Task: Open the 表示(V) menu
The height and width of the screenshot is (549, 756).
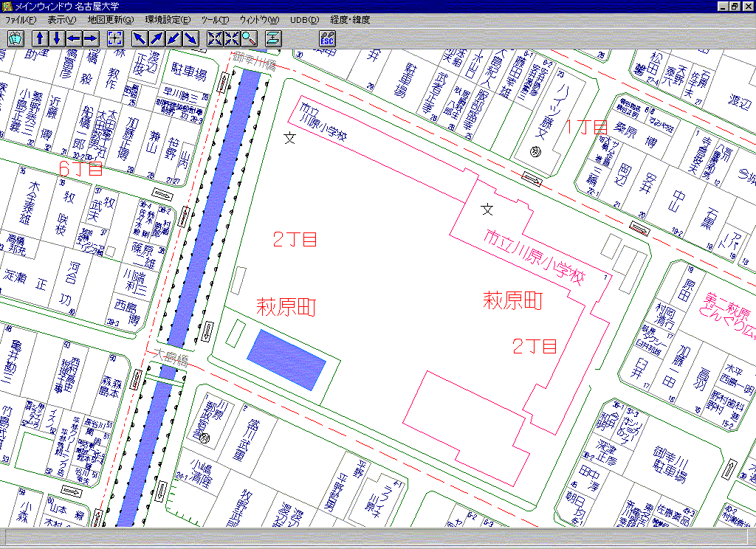Action: coord(61,20)
